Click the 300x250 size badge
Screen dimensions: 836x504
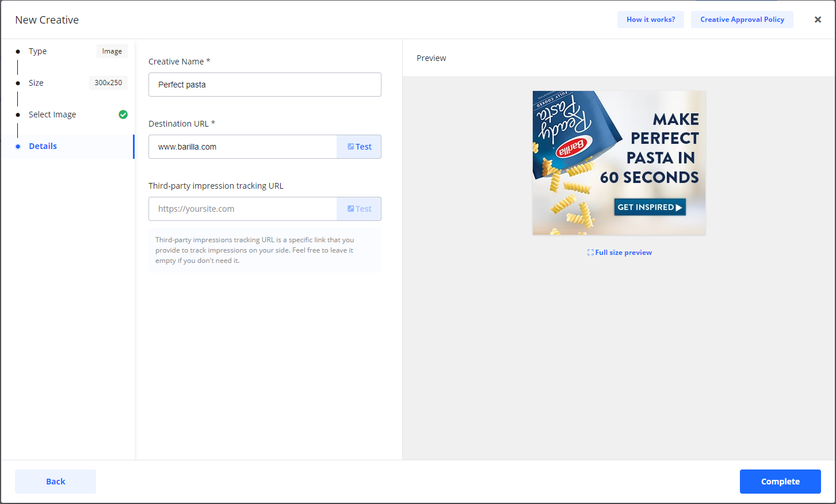click(108, 83)
